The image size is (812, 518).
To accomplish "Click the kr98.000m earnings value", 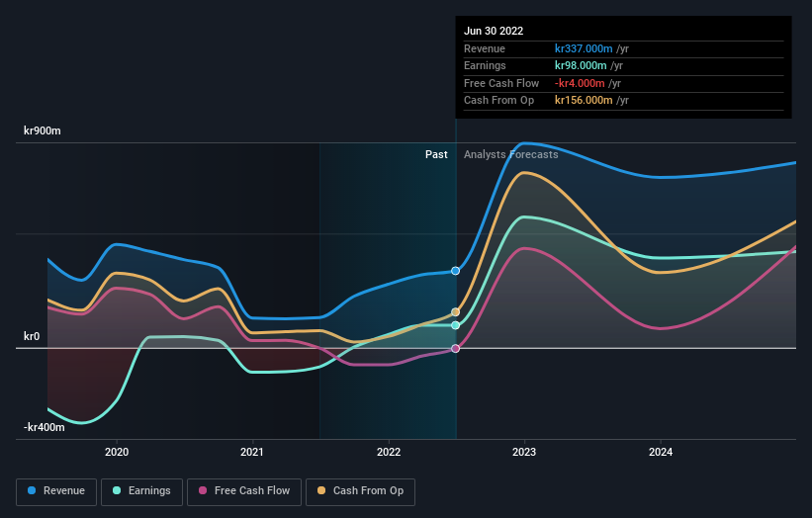I will point(581,65).
